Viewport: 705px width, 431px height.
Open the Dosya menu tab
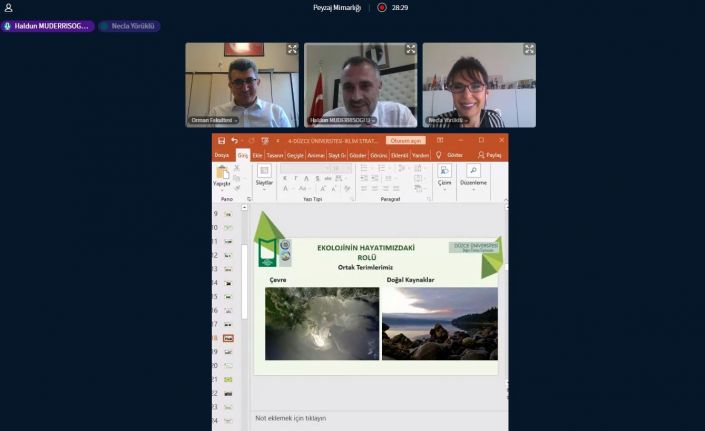click(x=221, y=155)
